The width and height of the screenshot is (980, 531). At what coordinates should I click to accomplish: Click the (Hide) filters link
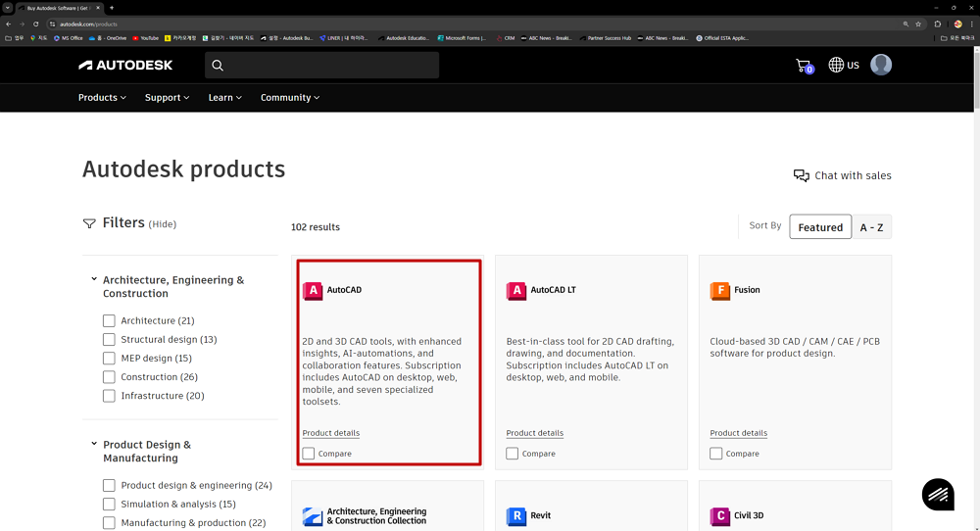pyautogui.click(x=163, y=224)
